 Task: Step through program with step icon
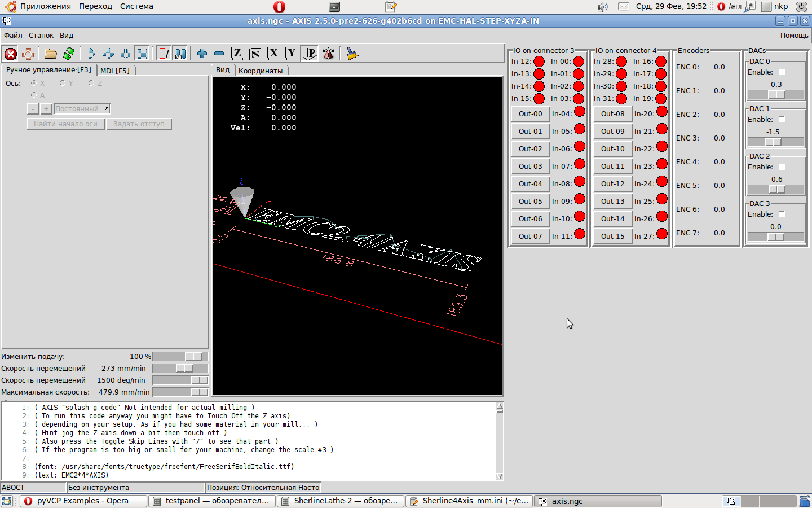click(108, 54)
